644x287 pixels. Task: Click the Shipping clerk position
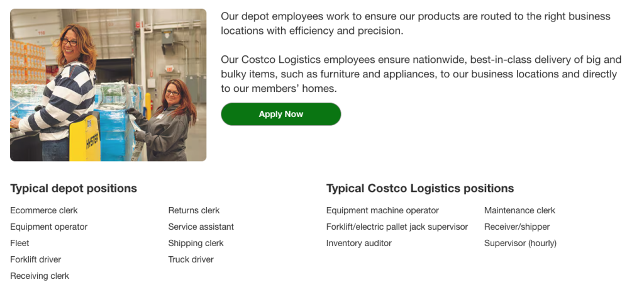(x=196, y=243)
